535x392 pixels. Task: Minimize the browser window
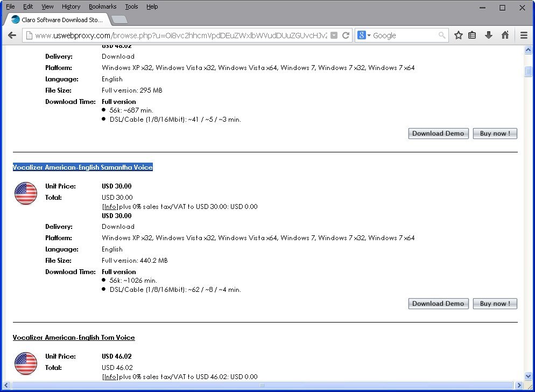[482, 8]
